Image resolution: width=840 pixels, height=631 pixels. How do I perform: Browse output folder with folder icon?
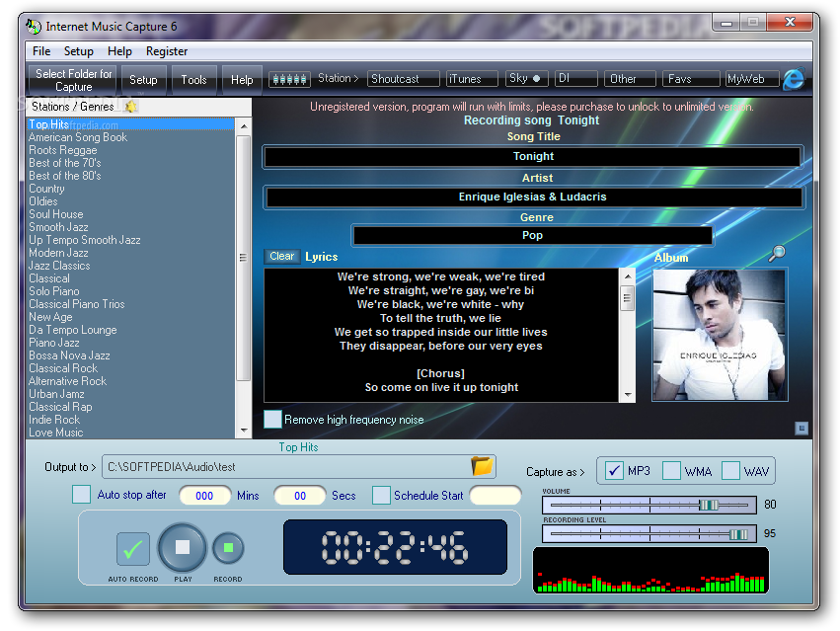tap(482, 466)
